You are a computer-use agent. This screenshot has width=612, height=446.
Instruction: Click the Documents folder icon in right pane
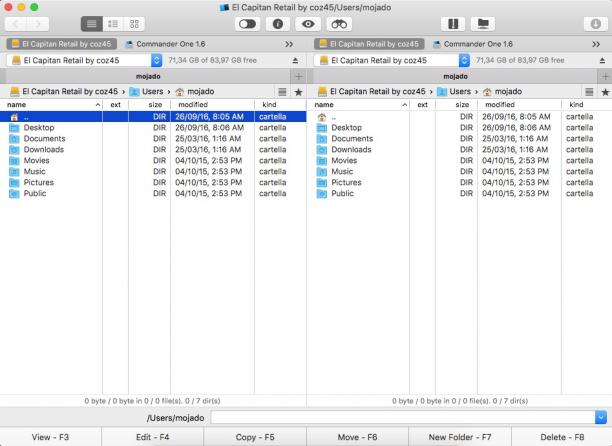point(322,139)
